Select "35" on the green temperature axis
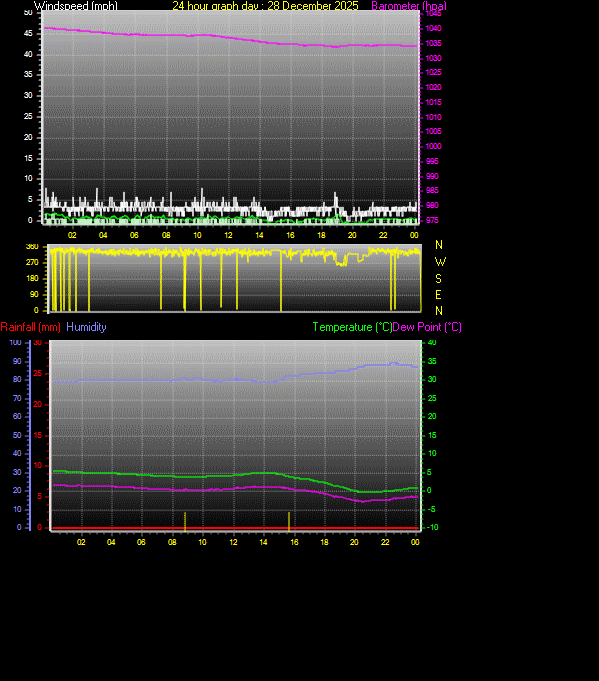This screenshot has width=599, height=681. coord(432,361)
